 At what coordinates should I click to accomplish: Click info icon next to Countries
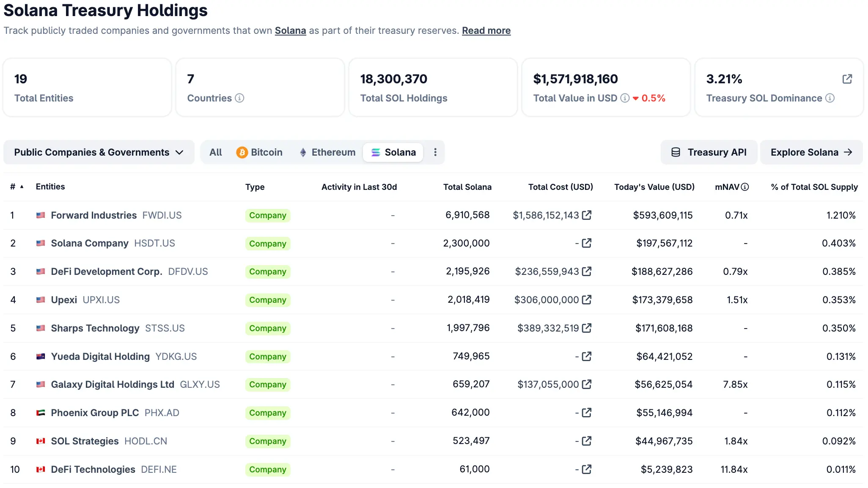pyautogui.click(x=239, y=98)
